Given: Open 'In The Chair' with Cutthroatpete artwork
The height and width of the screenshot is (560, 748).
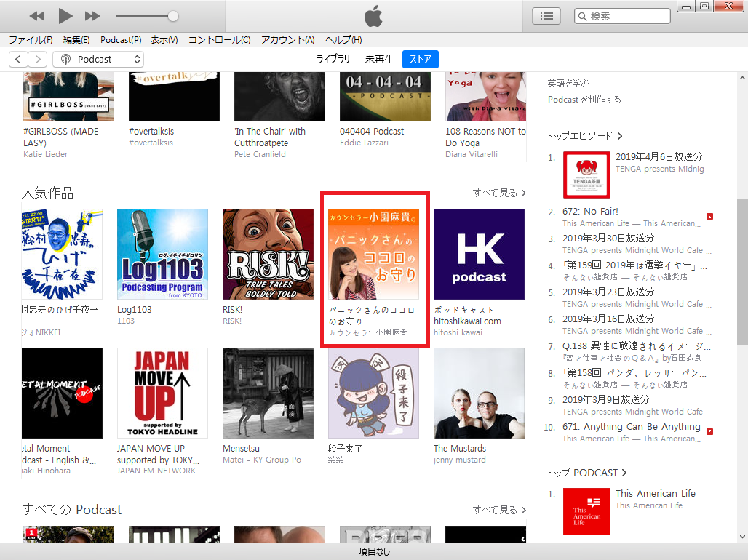Looking at the screenshot, I should point(279,96).
